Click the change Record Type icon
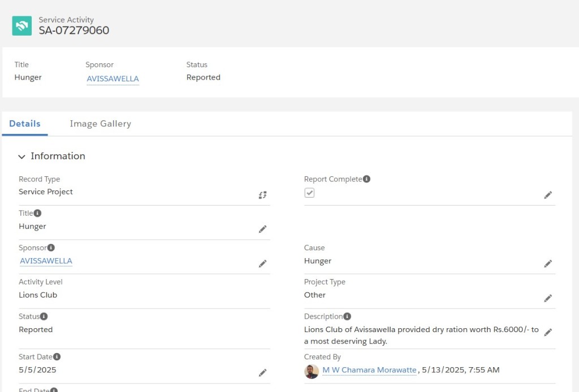579x392 pixels. [262, 195]
